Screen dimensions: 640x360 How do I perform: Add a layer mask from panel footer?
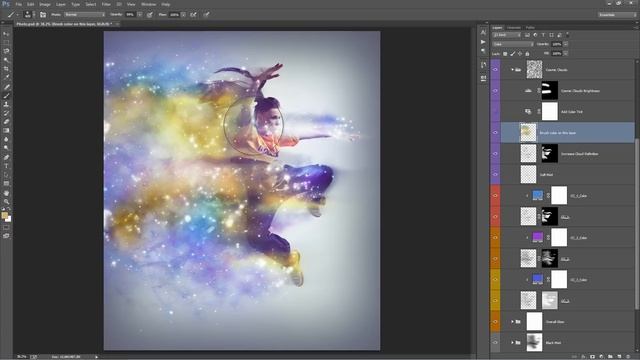pyautogui.click(x=592, y=357)
